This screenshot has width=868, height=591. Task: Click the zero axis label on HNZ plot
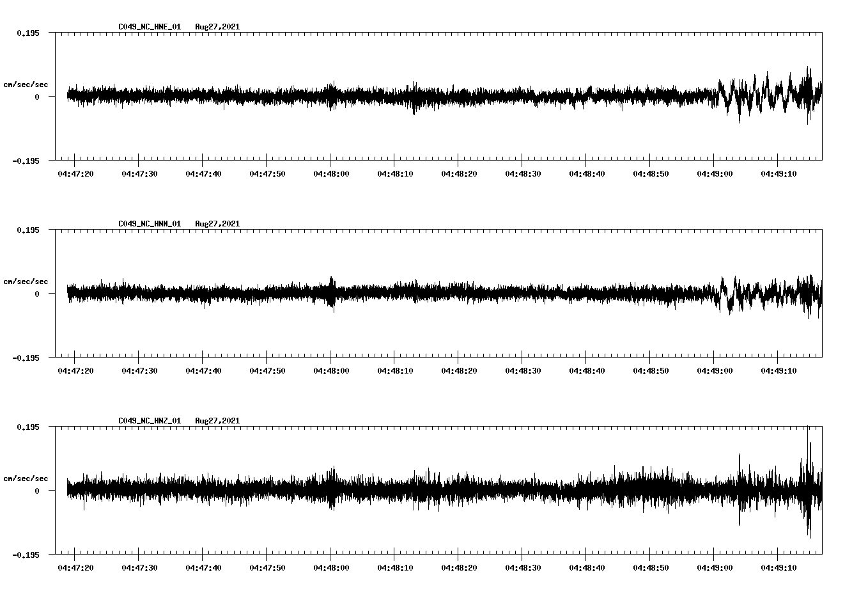click(37, 491)
